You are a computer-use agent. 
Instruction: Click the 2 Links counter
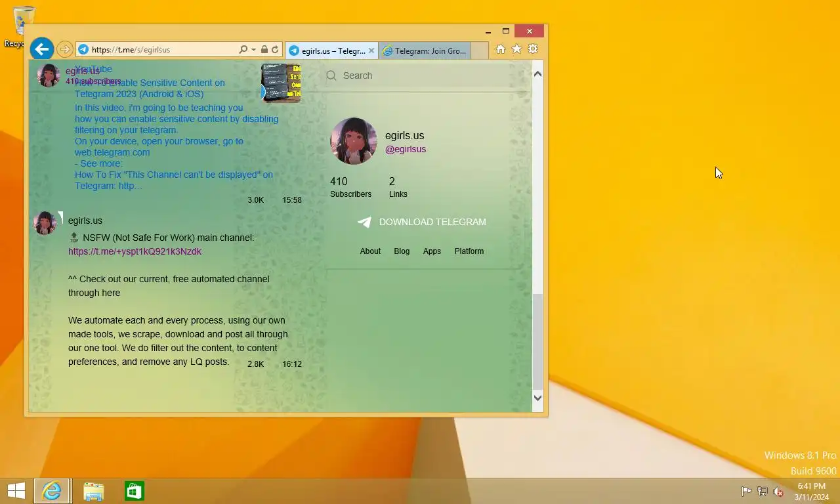coord(398,187)
